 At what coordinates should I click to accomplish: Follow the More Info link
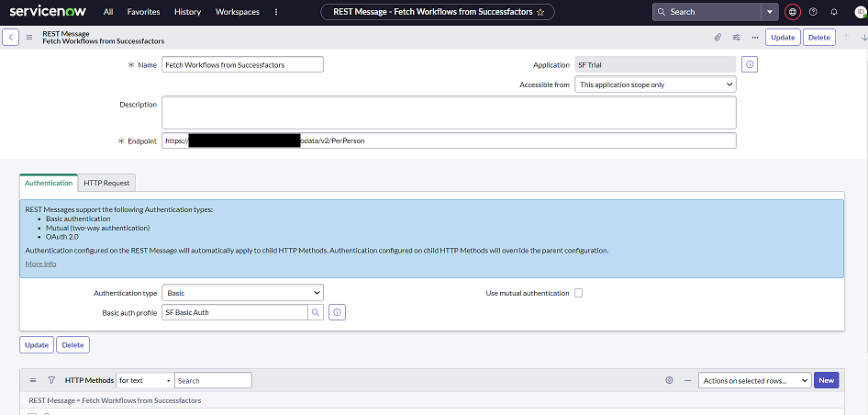tap(40, 264)
